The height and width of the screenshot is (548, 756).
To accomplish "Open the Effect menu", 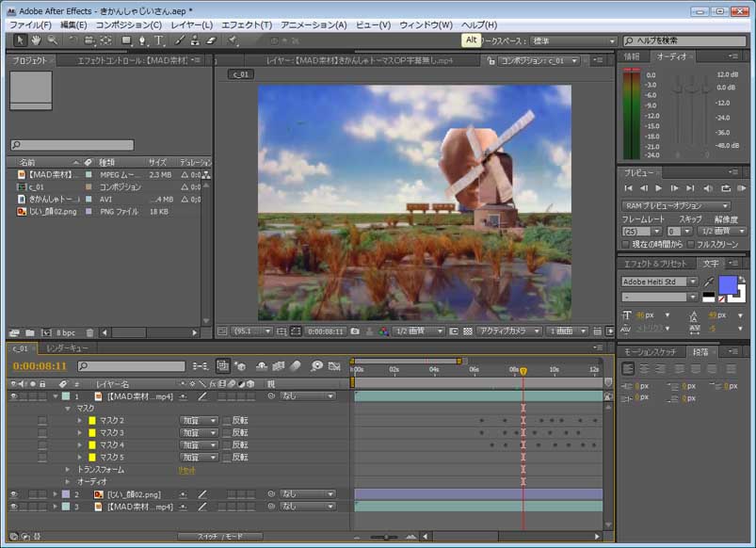I will [247, 24].
